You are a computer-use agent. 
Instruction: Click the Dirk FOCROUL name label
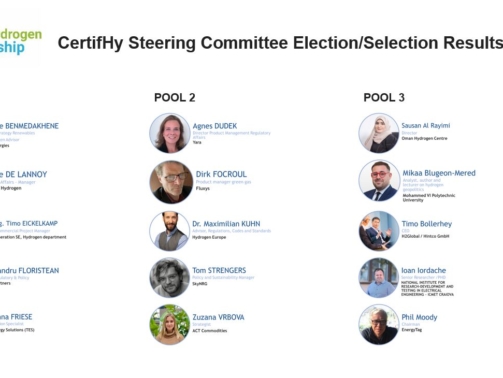pos(221,174)
